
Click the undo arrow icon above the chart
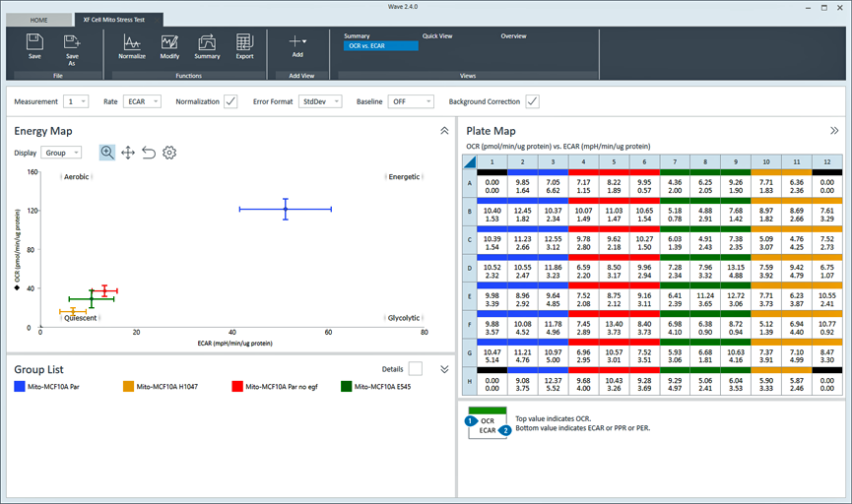(149, 153)
